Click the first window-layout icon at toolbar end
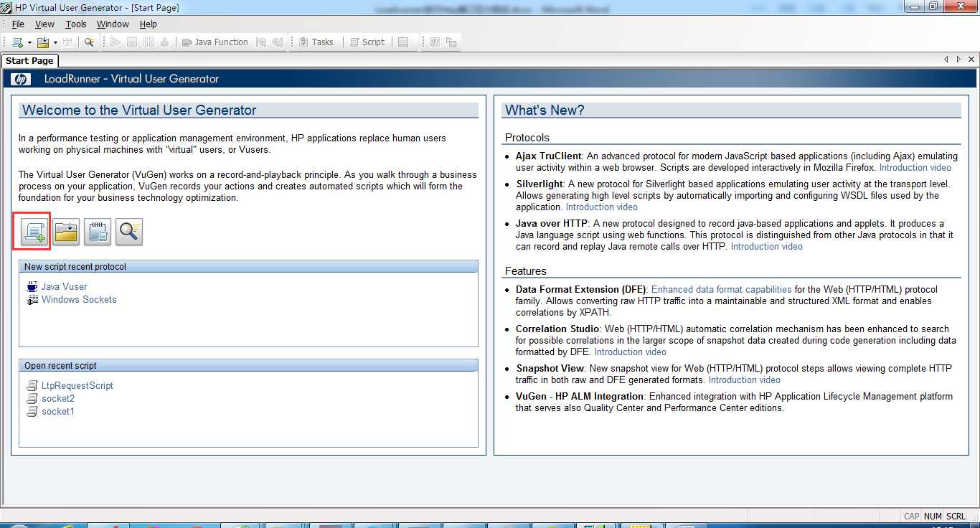Screen dimensions: 980x528 click(434, 42)
